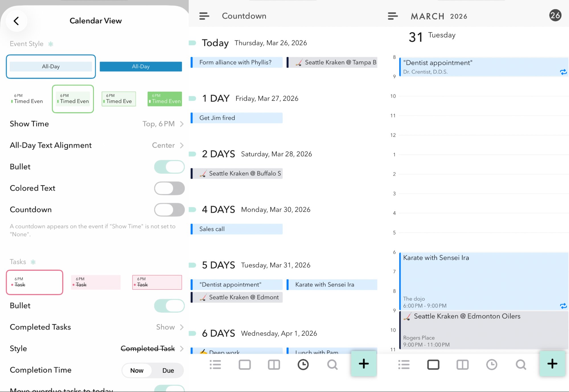
Task: Disable the Bullet toggle under Tasks
Action: [x=169, y=306]
